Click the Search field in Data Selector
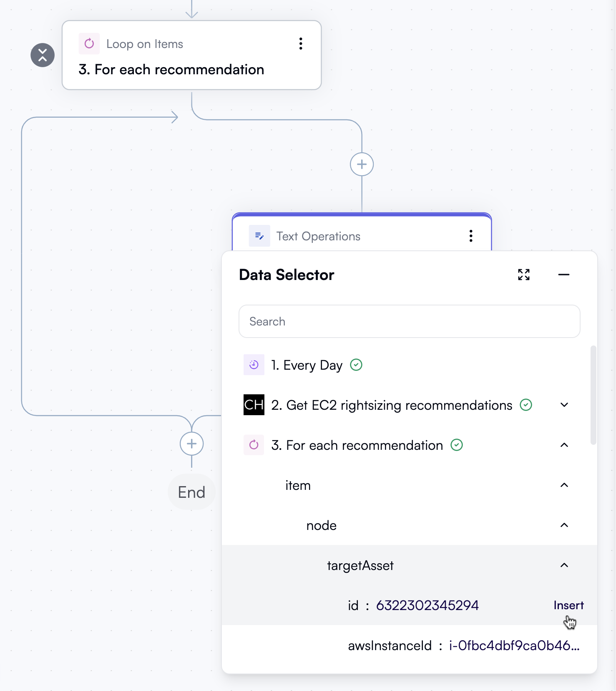The image size is (616, 691). 409,321
